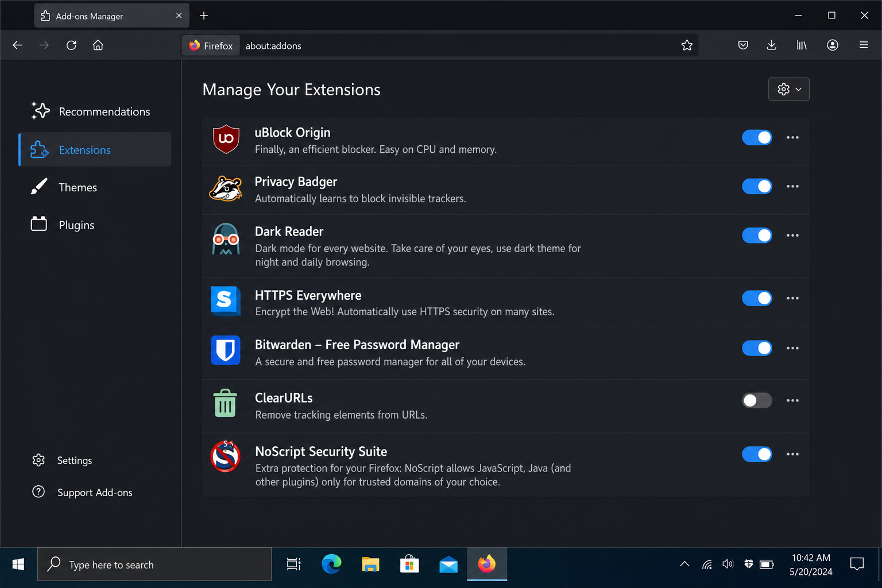The width and height of the screenshot is (882, 588).
Task: Click the about:addons address bar
Action: pos(440,45)
